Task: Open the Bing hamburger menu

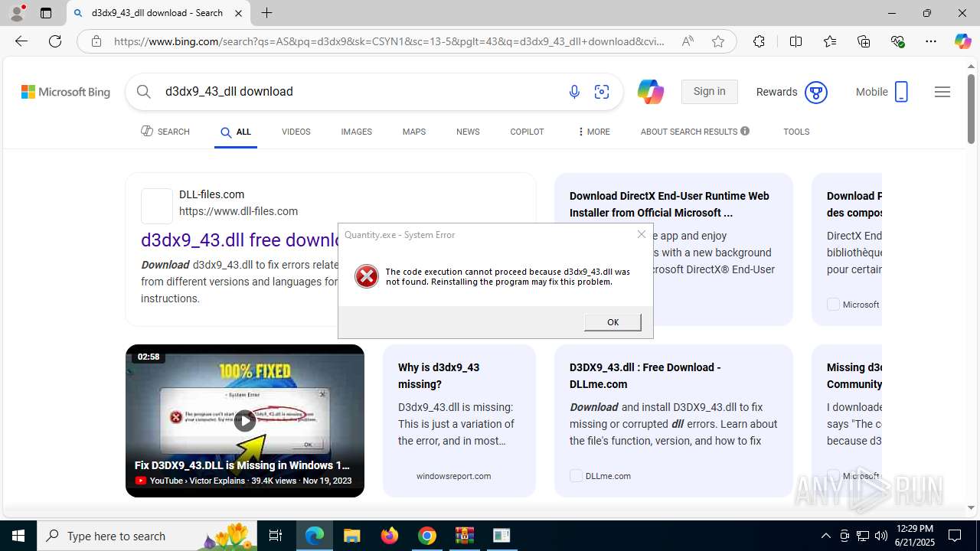Action: pos(942,92)
